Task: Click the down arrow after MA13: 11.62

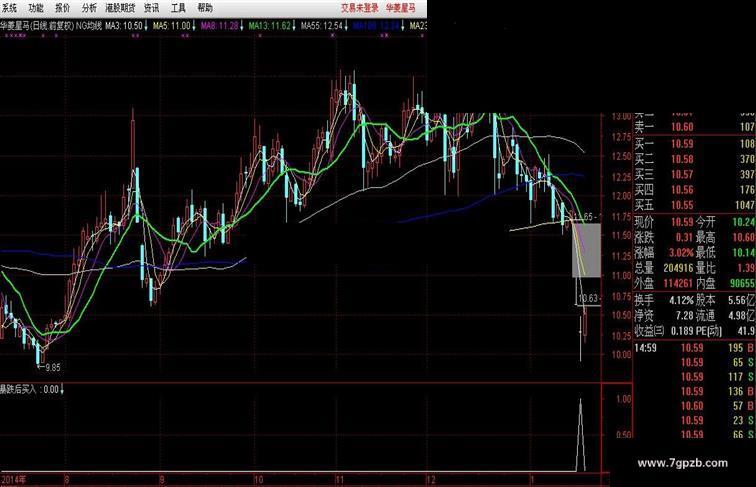Action: 294,26
